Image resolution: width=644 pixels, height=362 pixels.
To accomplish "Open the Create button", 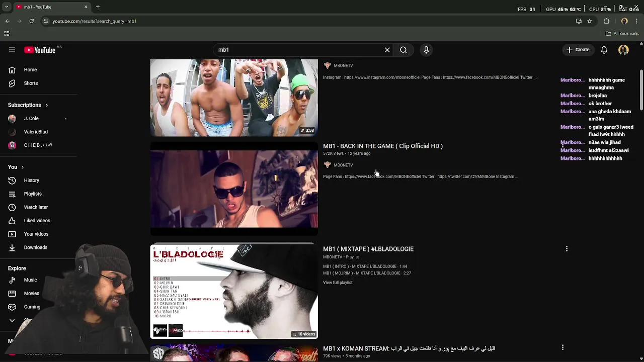I will coord(578,50).
